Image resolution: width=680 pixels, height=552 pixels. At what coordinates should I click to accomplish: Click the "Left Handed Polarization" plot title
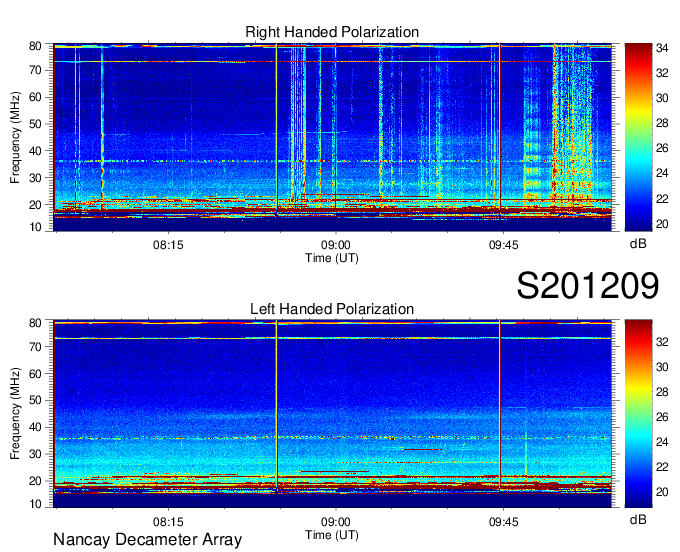[332, 309]
